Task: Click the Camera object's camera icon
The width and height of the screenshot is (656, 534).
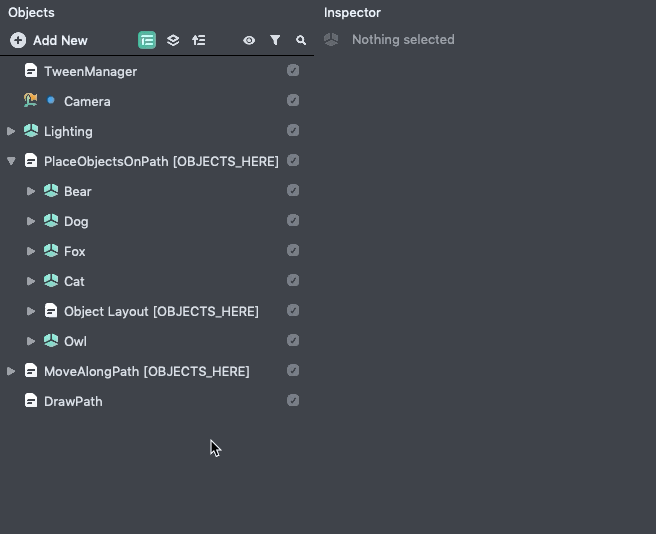Action: (31, 100)
